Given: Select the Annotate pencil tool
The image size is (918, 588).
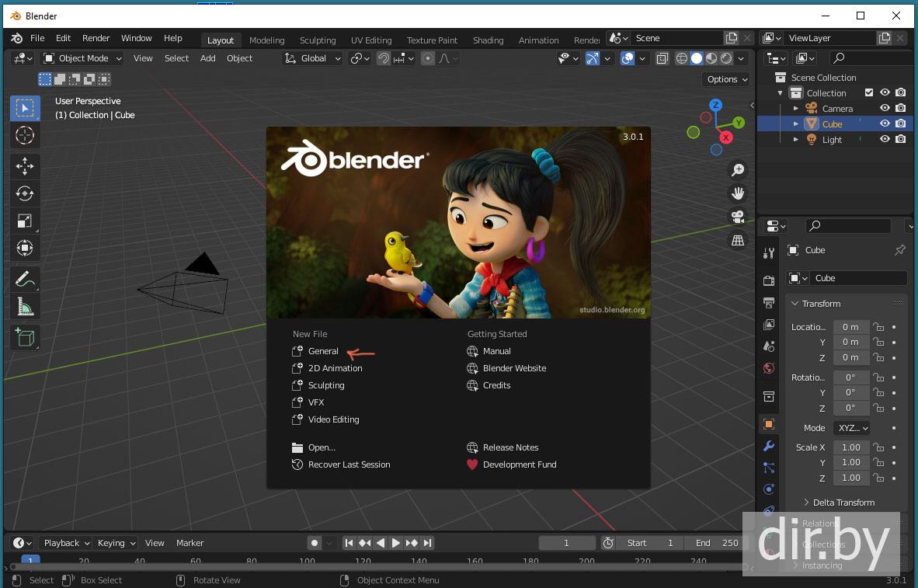Looking at the screenshot, I should [25, 278].
